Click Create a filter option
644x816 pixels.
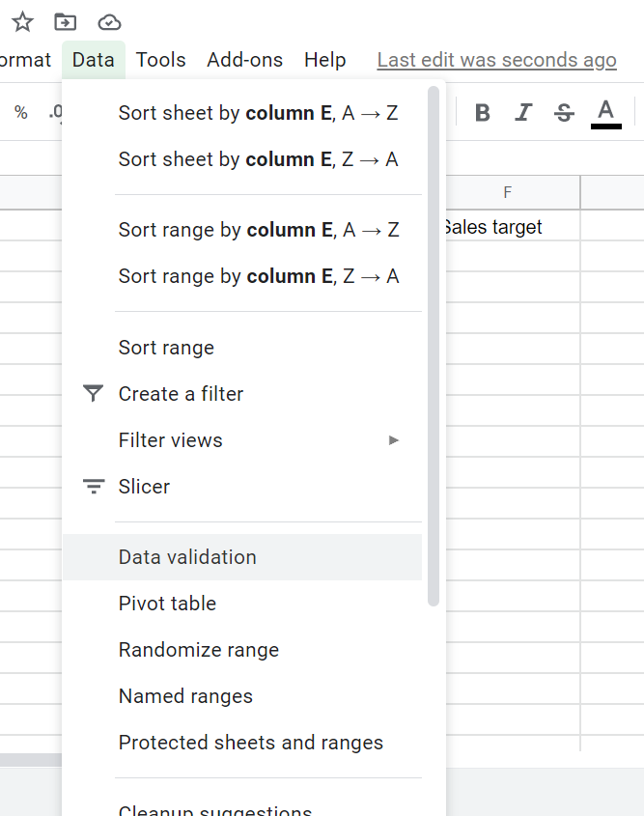(181, 394)
